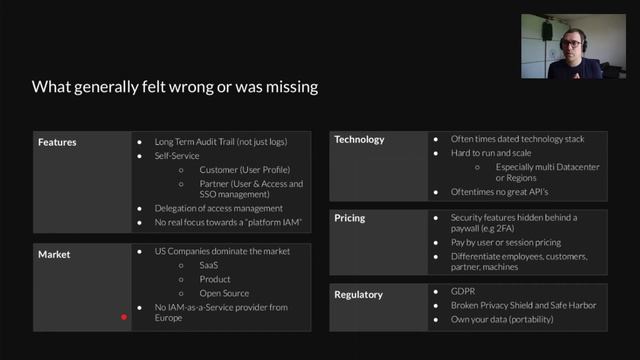The image size is (640, 360).
Task: Click the red laser pointer dot
Action: click(124, 317)
